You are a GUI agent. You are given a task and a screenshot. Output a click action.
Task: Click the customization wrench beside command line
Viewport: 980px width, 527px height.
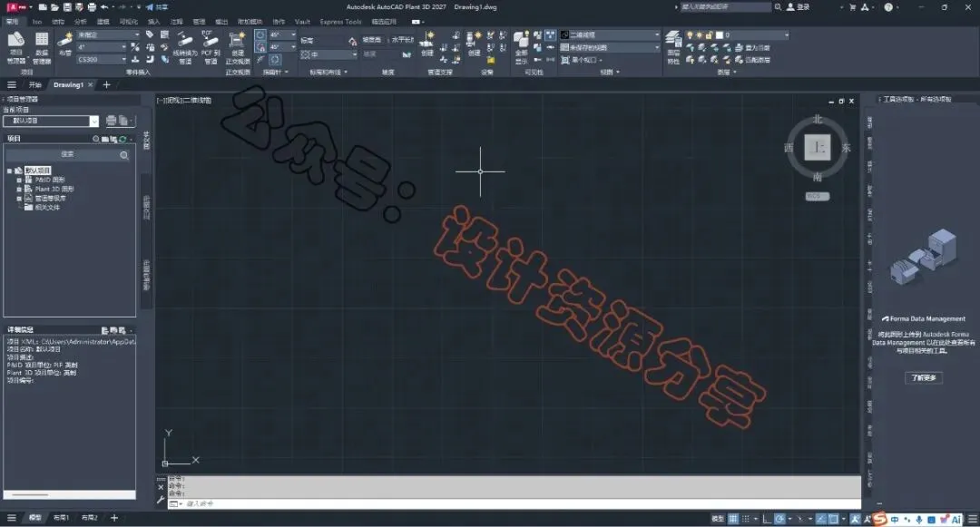pos(161,500)
